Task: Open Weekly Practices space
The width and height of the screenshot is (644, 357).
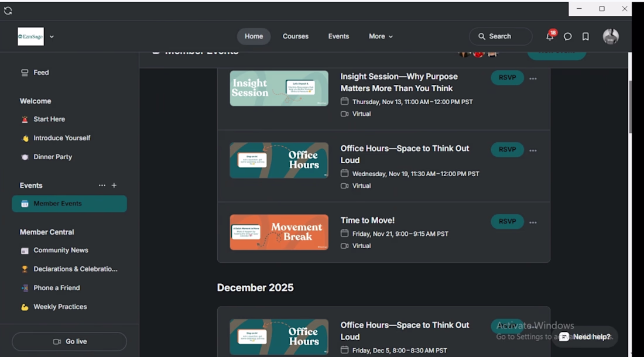Action: coord(69,307)
